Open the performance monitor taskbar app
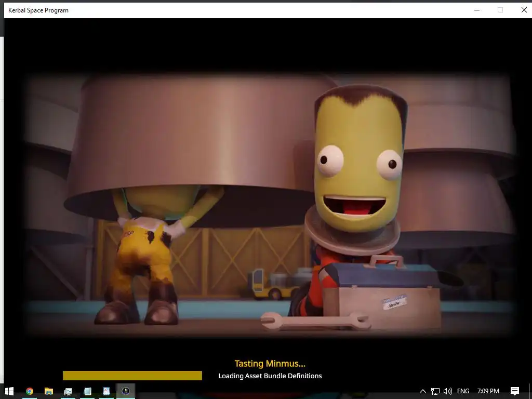The width and height of the screenshot is (532, 399). pos(68,391)
